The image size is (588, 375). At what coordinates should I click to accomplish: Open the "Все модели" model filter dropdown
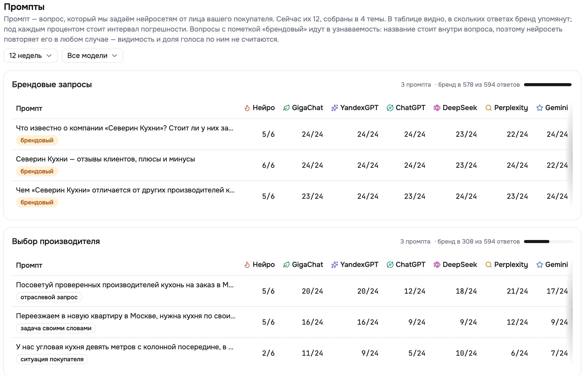click(x=92, y=56)
